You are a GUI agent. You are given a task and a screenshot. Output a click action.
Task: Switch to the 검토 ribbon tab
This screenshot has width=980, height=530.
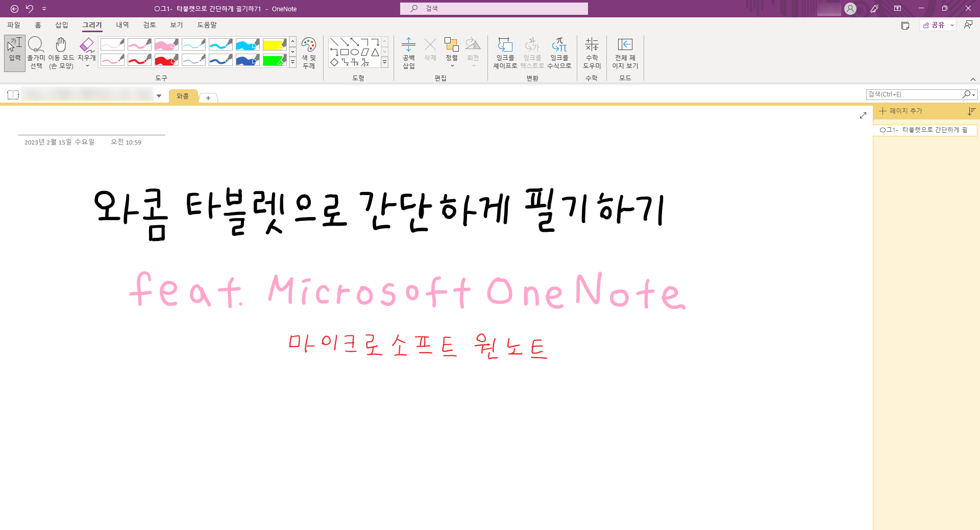(150, 25)
